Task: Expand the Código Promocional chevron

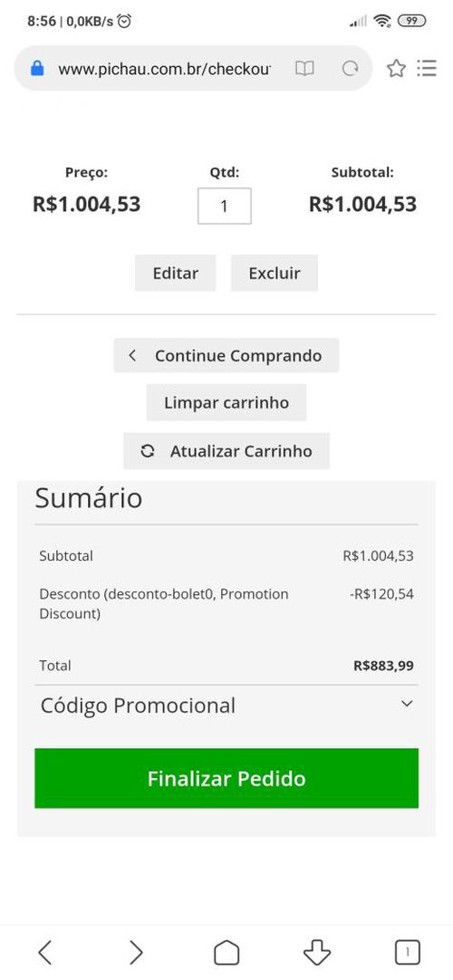Action: pyautogui.click(x=407, y=704)
